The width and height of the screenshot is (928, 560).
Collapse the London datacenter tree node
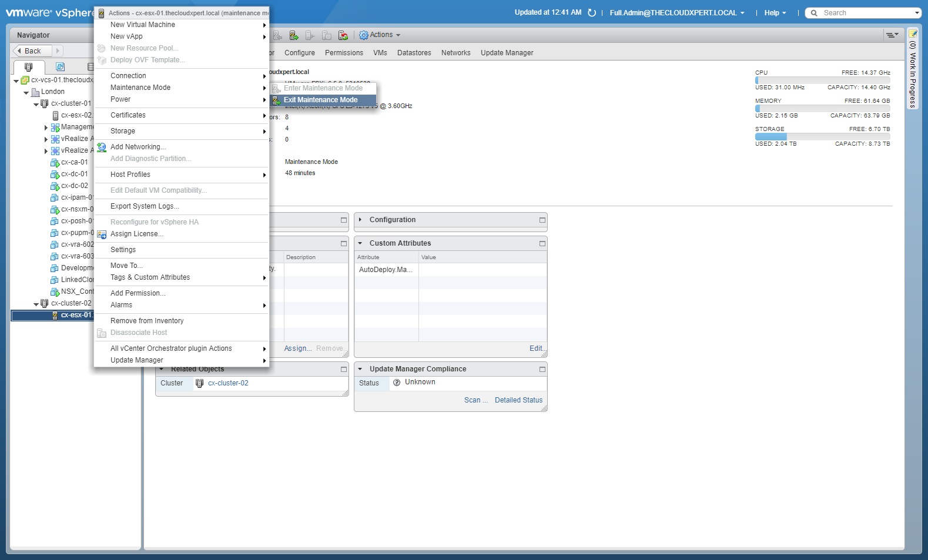pyautogui.click(x=26, y=92)
